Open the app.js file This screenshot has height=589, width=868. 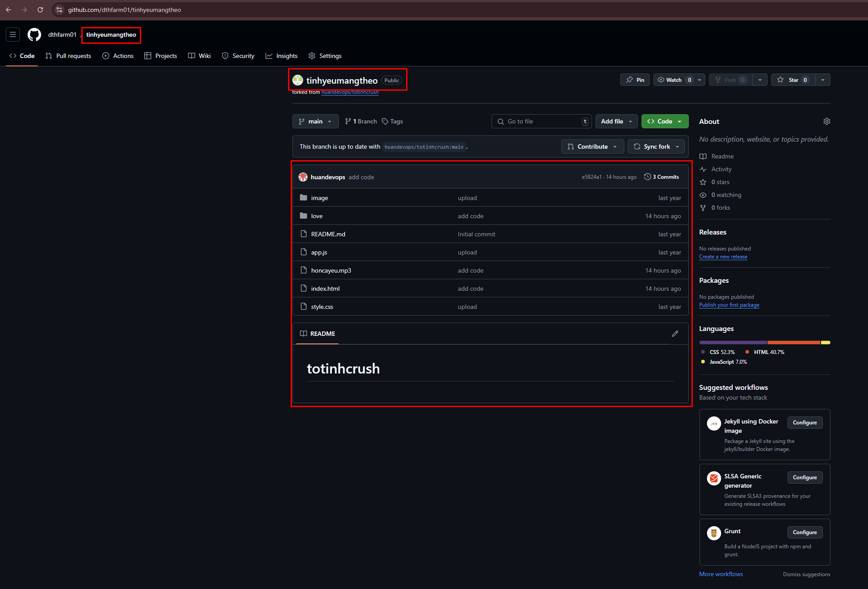(319, 252)
